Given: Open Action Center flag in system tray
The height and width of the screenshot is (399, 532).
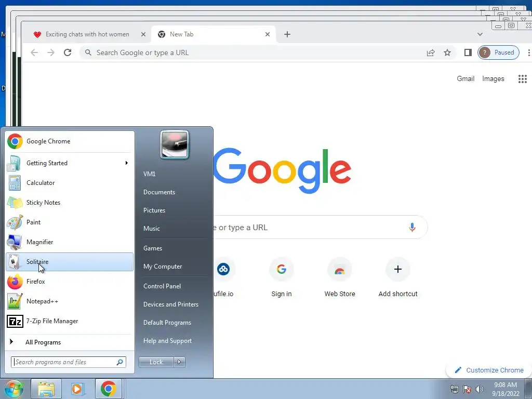Looking at the screenshot, I should coord(467,389).
